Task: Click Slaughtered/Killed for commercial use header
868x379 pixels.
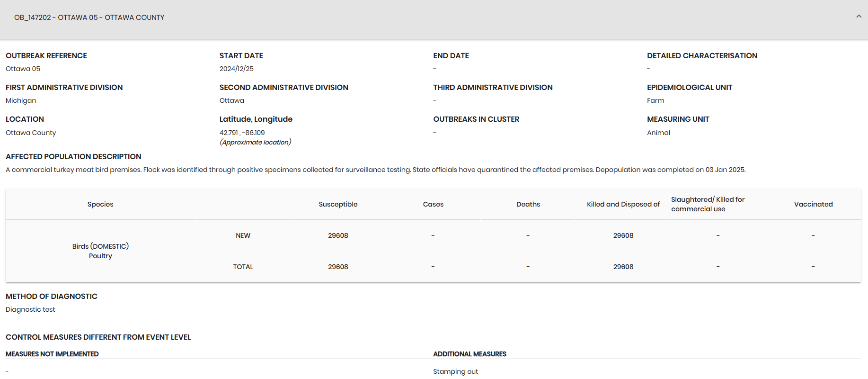Action: coord(708,204)
